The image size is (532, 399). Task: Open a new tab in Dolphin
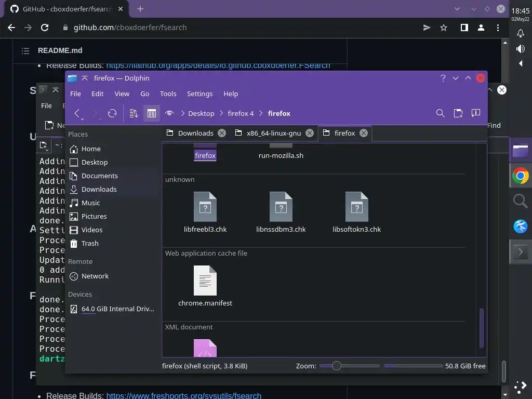click(458, 113)
